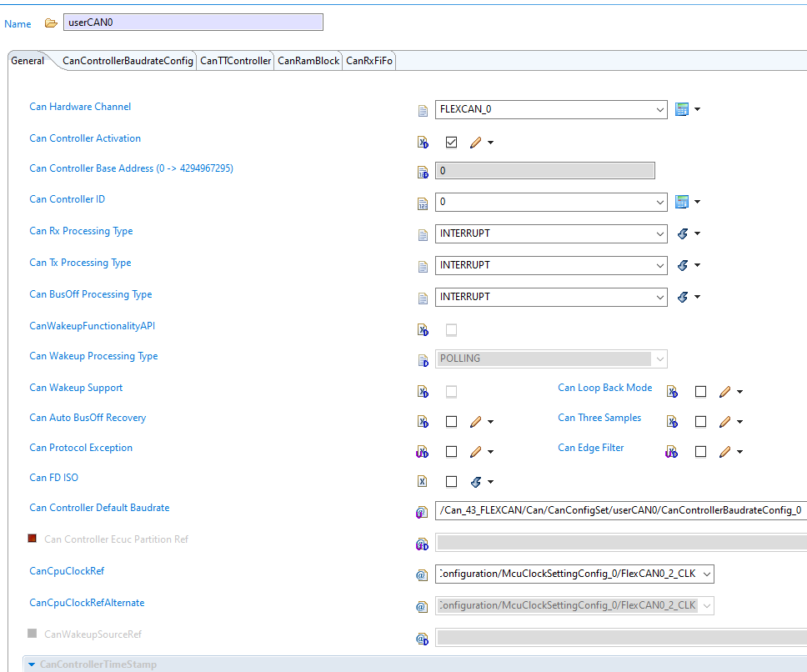Switch to the CanTTController tab
The width and height of the screenshot is (807, 672).
tap(235, 61)
